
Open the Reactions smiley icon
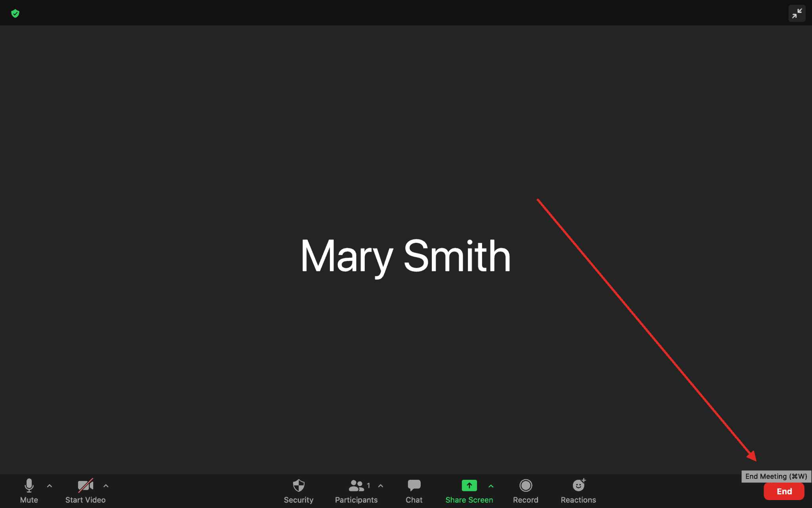[x=578, y=485]
